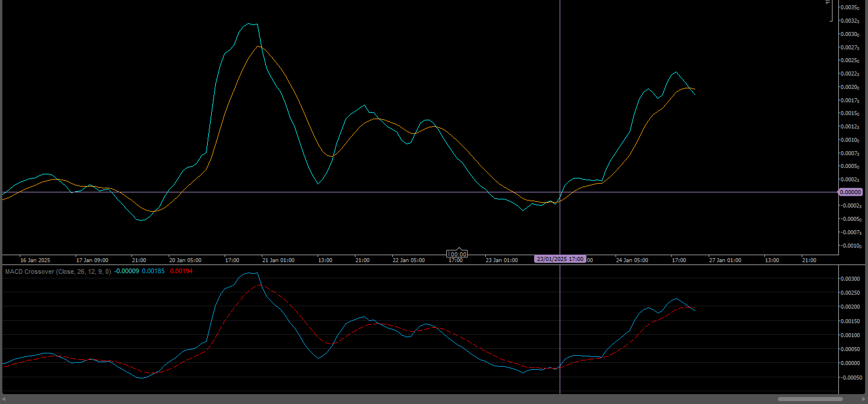Click the purple 0.00000 level marker on the price axis
The height and width of the screenshot is (404, 868).
pyautogui.click(x=851, y=192)
